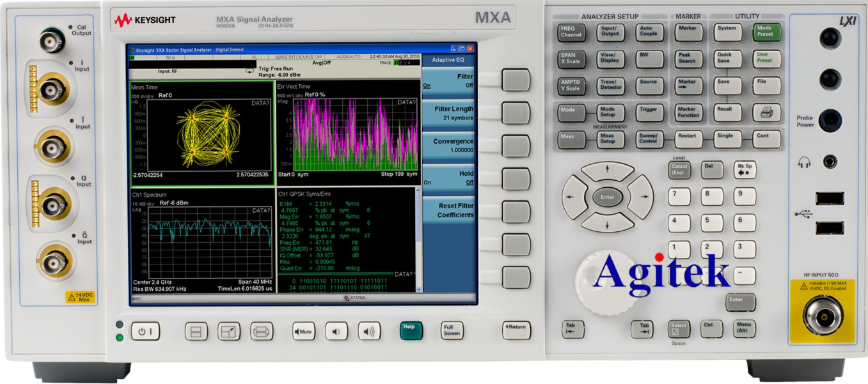This screenshot has height=384, width=868.
Task: Tap the number 7 key
Action: click(x=679, y=197)
